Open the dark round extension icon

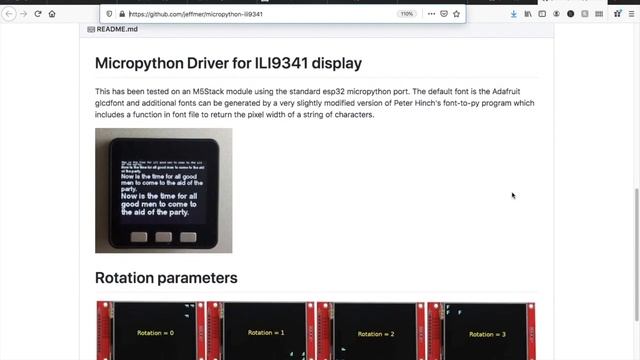(571, 14)
